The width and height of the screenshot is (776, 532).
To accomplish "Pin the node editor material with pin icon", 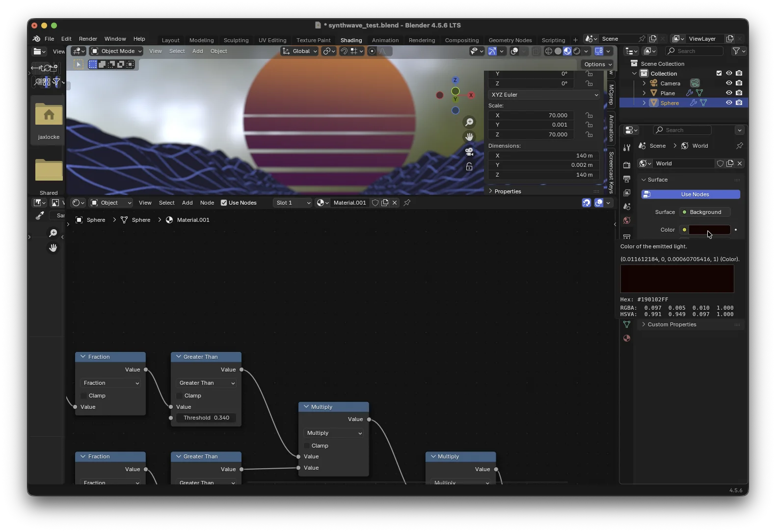I will pos(407,203).
